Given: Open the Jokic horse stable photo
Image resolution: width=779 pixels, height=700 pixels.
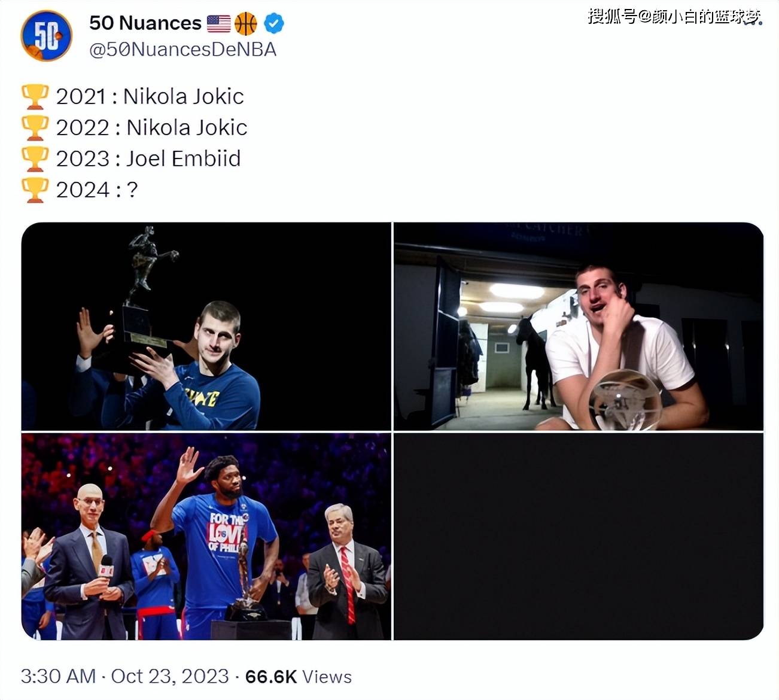Looking at the screenshot, I should 579,326.
